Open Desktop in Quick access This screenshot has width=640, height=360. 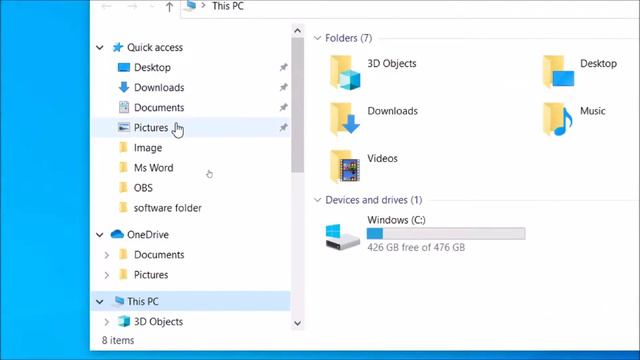pos(152,67)
